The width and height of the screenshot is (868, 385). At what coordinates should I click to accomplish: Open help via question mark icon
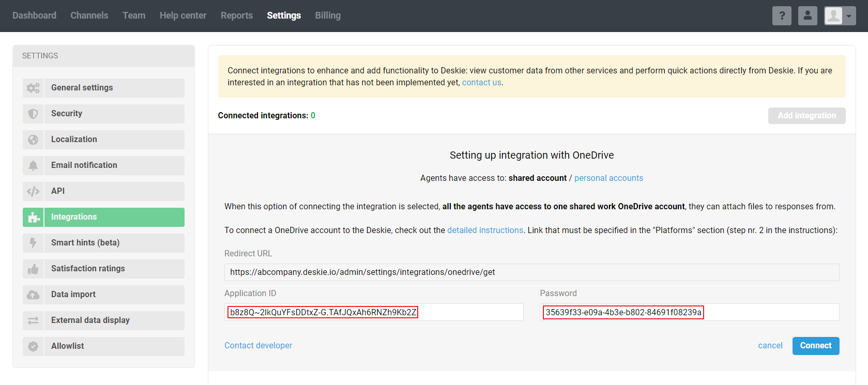tap(782, 16)
